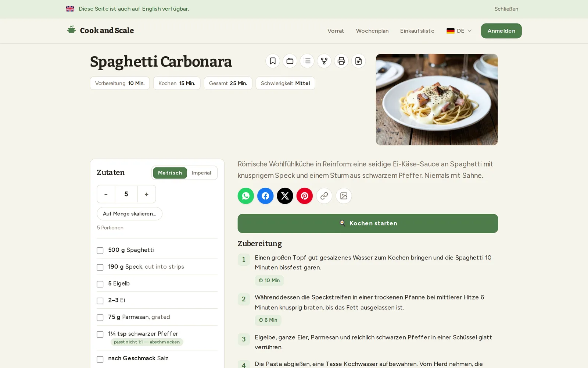588x368 pixels.
Task: Open the Einkaufsliste page
Action: [417, 31]
